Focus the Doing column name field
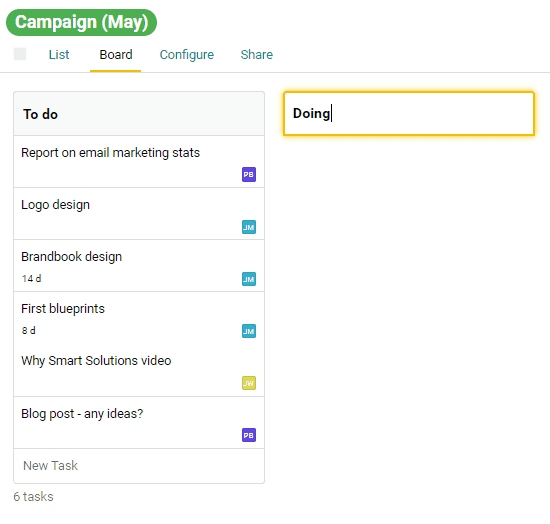Image resolution: width=550 pixels, height=524 pixels. point(409,114)
